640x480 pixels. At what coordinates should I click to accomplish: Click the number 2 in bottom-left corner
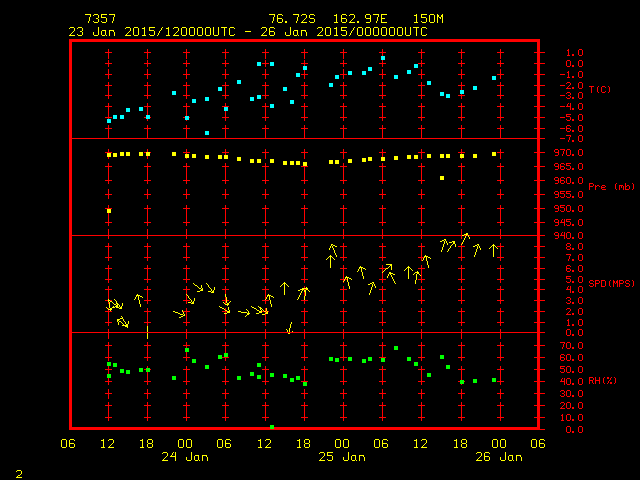[18, 472]
